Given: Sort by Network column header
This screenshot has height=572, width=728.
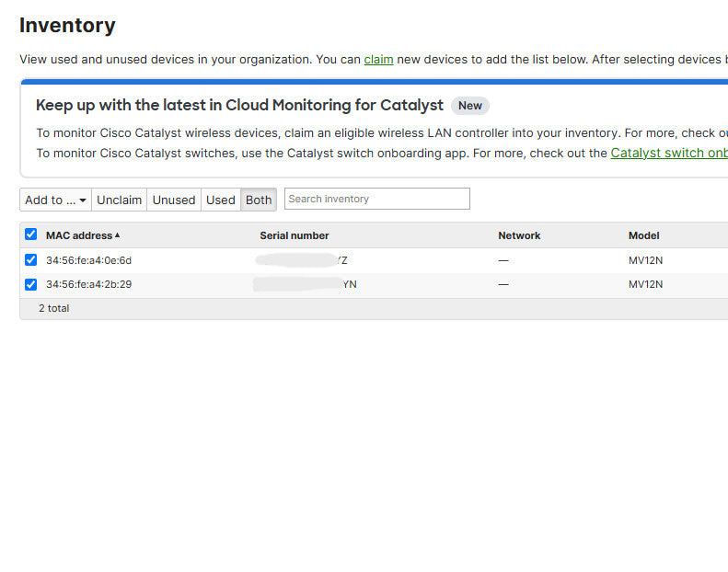Looking at the screenshot, I should pyautogui.click(x=519, y=235).
